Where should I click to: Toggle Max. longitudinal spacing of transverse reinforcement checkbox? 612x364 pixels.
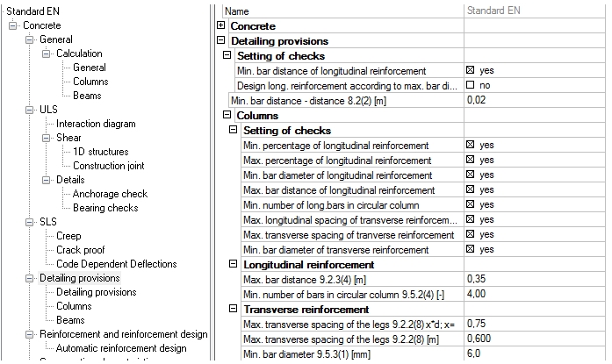[471, 219]
